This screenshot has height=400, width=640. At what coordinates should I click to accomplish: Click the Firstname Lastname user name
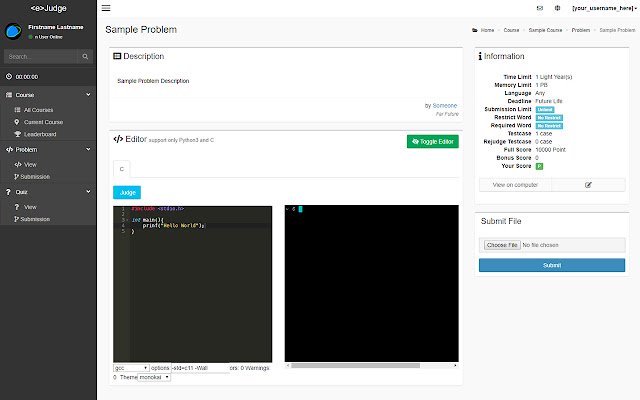click(x=56, y=27)
